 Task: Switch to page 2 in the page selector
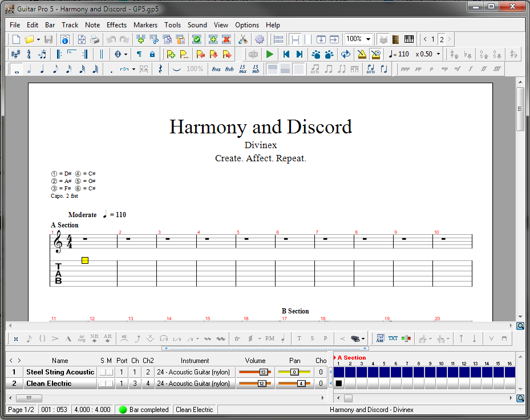click(x=442, y=39)
